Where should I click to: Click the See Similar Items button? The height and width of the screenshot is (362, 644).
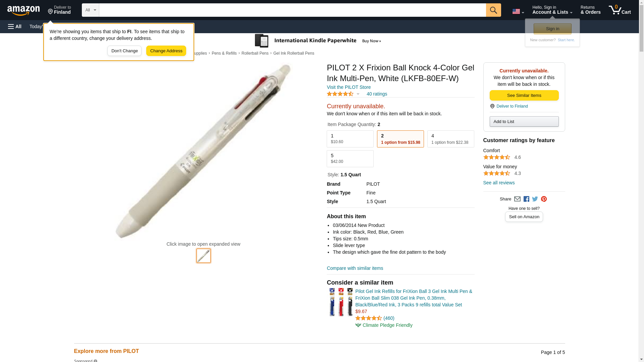coord(524,96)
